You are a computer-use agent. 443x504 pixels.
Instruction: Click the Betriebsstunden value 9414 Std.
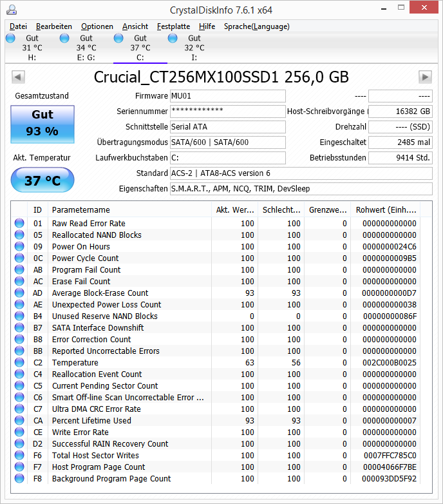401,157
